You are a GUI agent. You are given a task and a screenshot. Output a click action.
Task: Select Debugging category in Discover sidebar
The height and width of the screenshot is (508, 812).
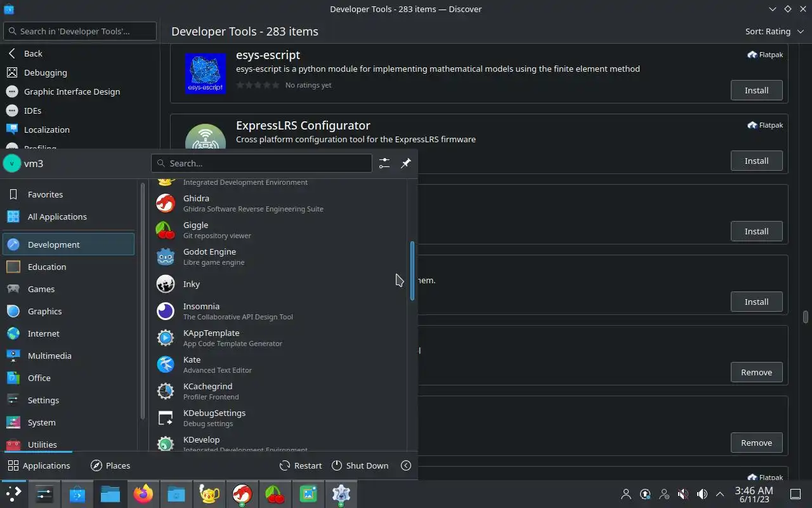point(81,72)
